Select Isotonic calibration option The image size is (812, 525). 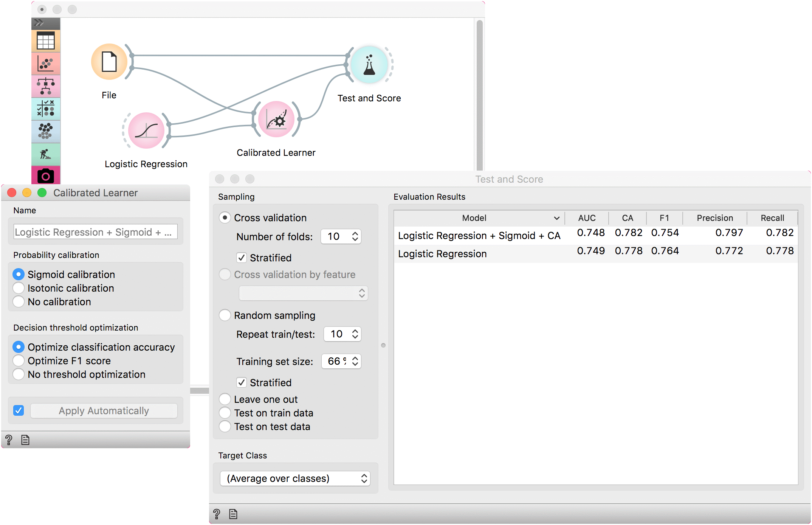19,288
